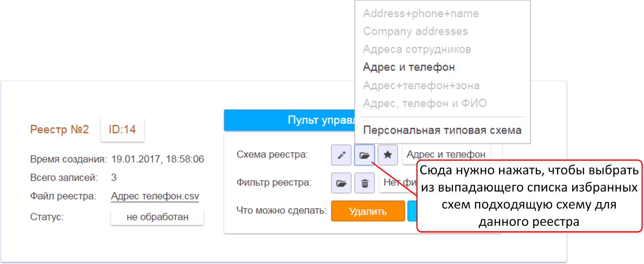Select 'Address+phone+name' from the schema list
The image size is (644, 264).
click(x=421, y=13)
